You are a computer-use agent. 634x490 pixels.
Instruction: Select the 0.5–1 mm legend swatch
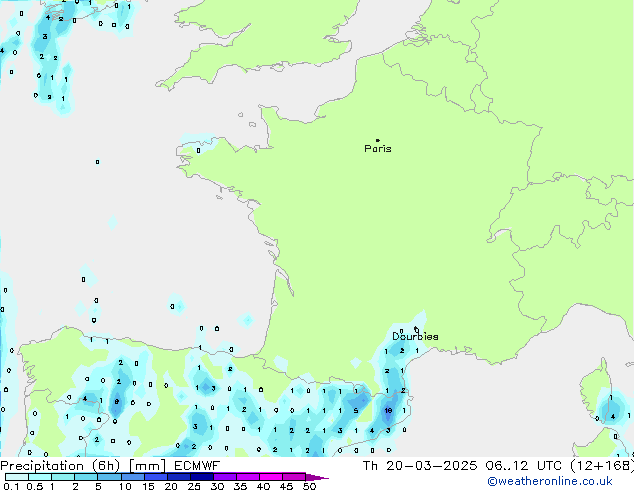click(x=40, y=477)
